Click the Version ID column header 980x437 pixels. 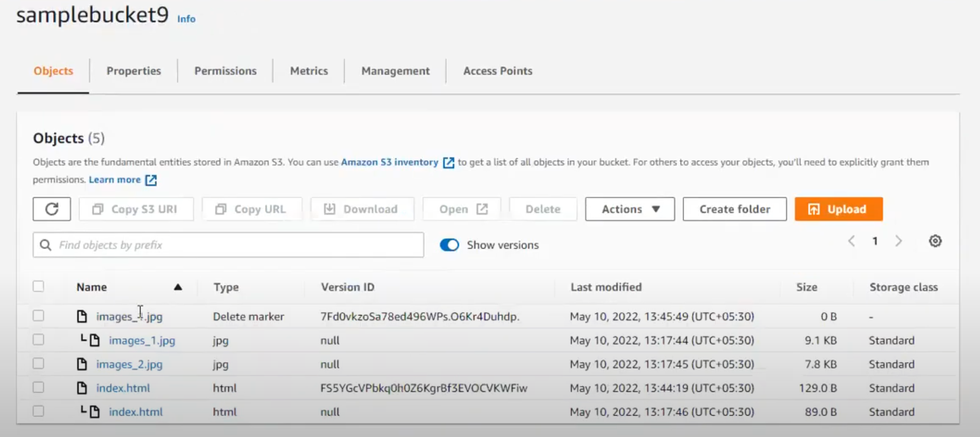click(348, 287)
